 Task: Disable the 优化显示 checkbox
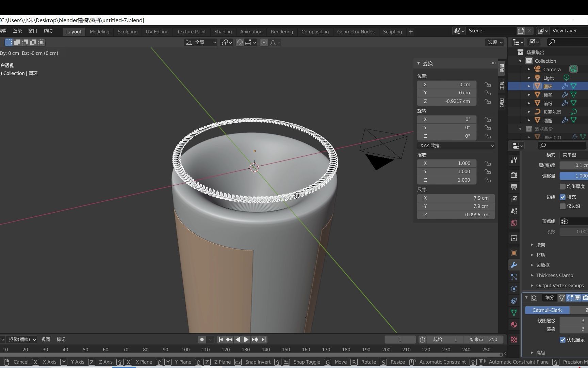tap(562, 340)
